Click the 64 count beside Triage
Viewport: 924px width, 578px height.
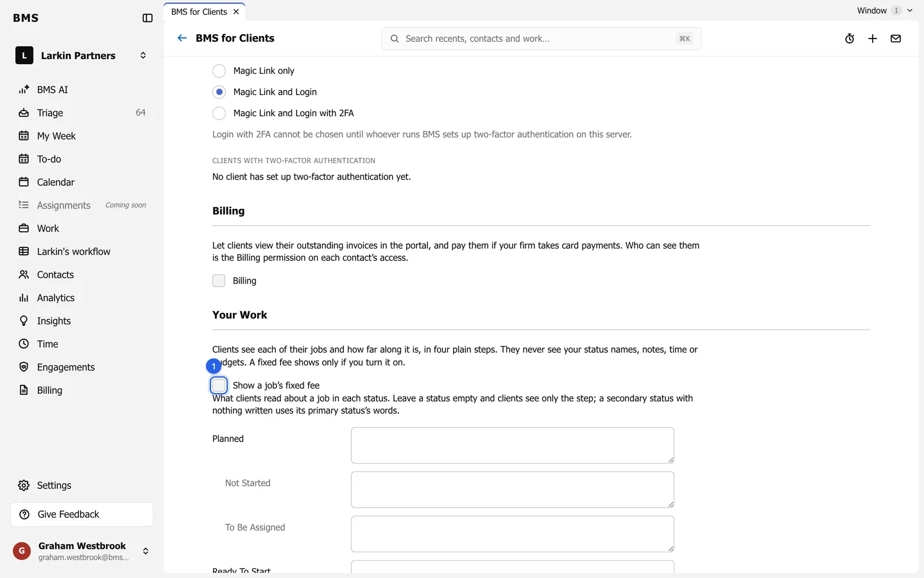tap(141, 112)
